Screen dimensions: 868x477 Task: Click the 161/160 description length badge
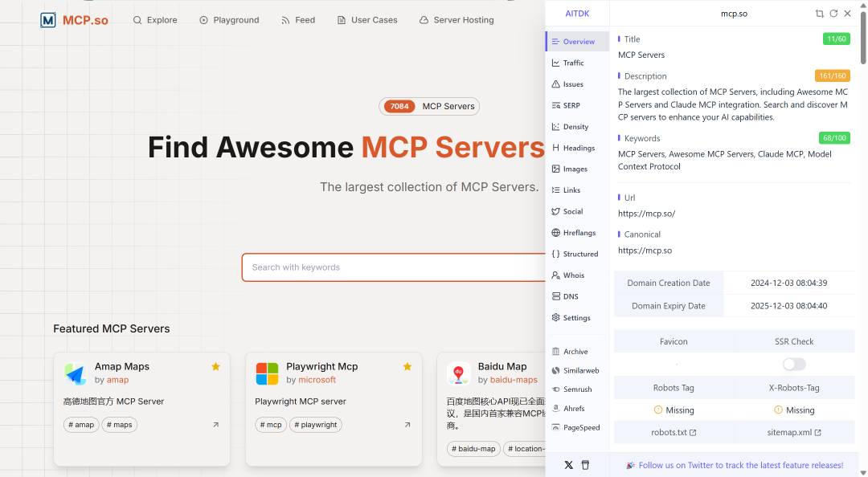pyautogui.click(x=832, y=75)
